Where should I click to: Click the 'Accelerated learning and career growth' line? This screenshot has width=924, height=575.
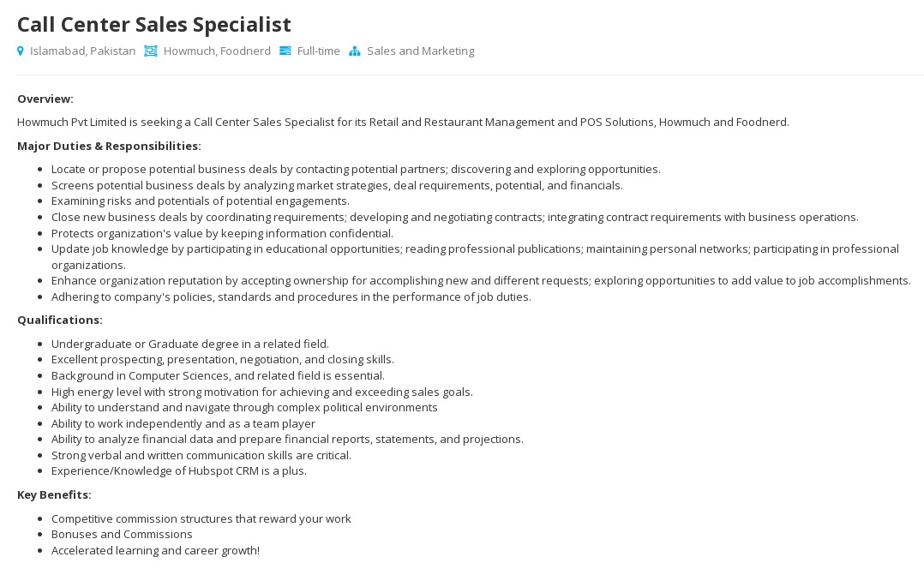click(155, 550)
